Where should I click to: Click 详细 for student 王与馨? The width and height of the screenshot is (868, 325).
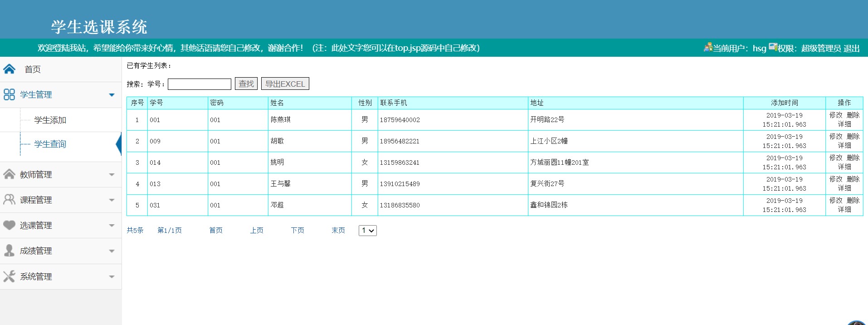point(844,188)
